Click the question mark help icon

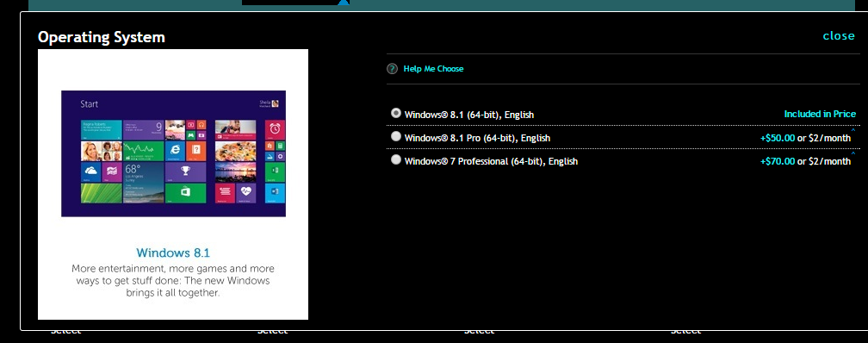coord(392,69)
